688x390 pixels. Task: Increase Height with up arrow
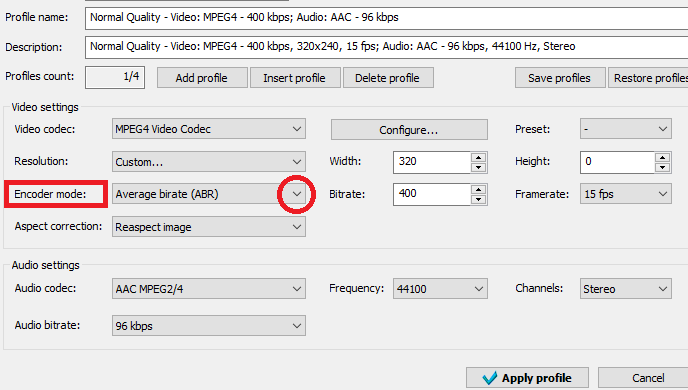tap(663, 157)
